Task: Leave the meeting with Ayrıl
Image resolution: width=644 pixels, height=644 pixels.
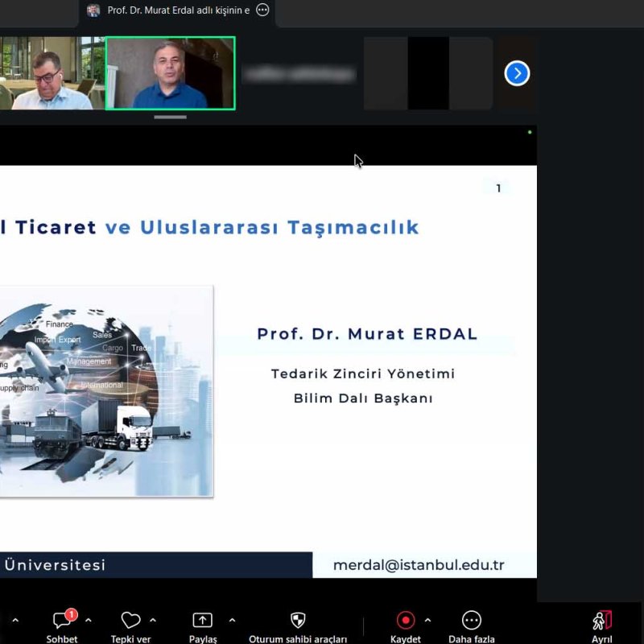Action: tap(601, 626)
